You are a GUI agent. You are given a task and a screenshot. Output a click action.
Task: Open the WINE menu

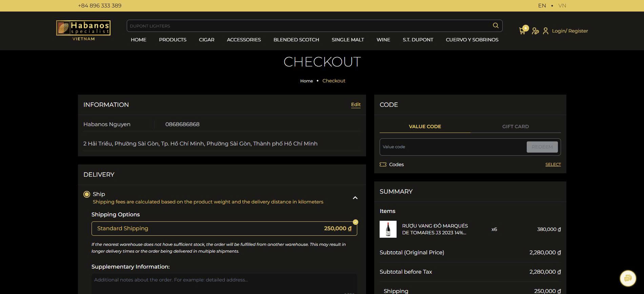coord(383,40)
